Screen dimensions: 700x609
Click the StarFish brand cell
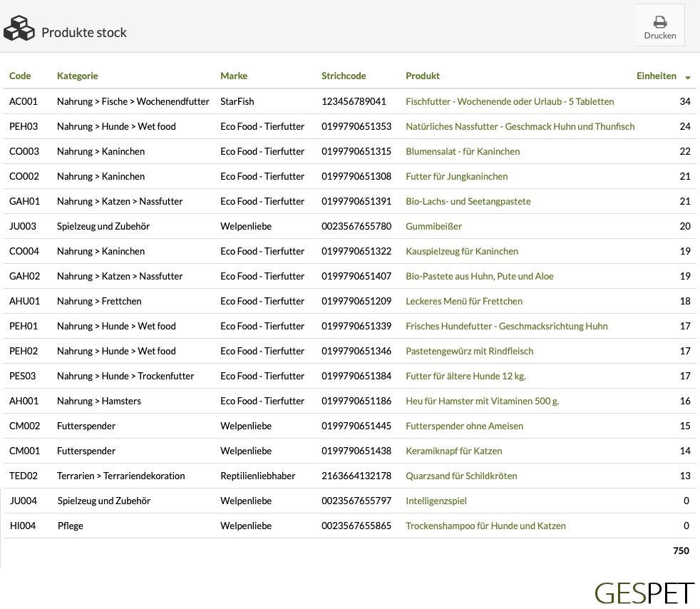point(237,101)
